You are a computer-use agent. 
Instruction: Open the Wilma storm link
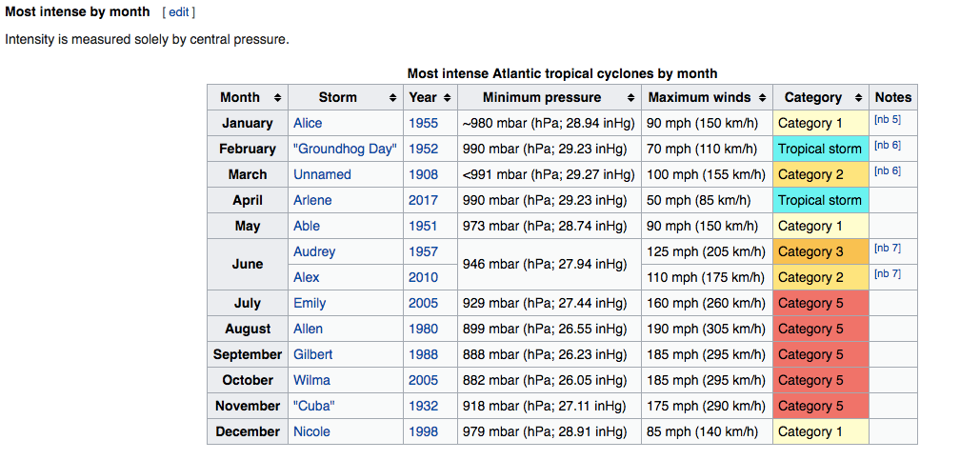(x=310, y=380)
